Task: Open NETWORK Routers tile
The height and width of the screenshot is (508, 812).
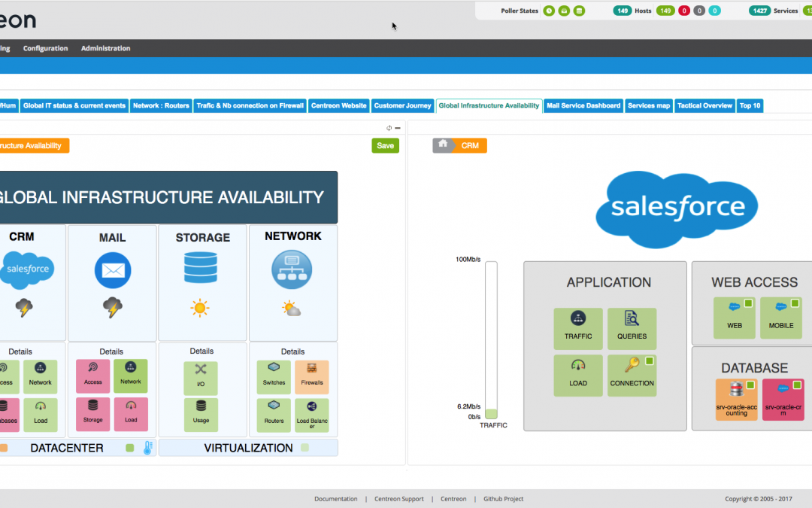Action: pyautogui.click(x=274, y=415)
